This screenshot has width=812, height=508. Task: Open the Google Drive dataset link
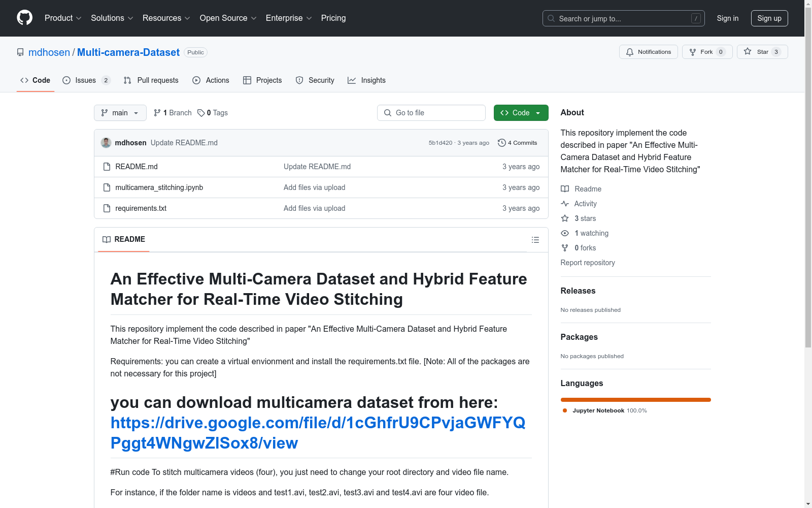coord(318,433)
